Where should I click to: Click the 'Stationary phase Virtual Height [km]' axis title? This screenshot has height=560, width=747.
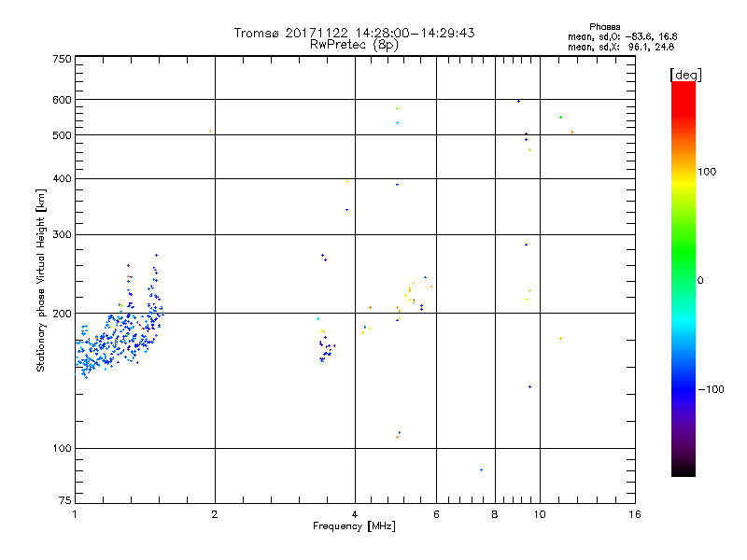(x=40, y=281)
